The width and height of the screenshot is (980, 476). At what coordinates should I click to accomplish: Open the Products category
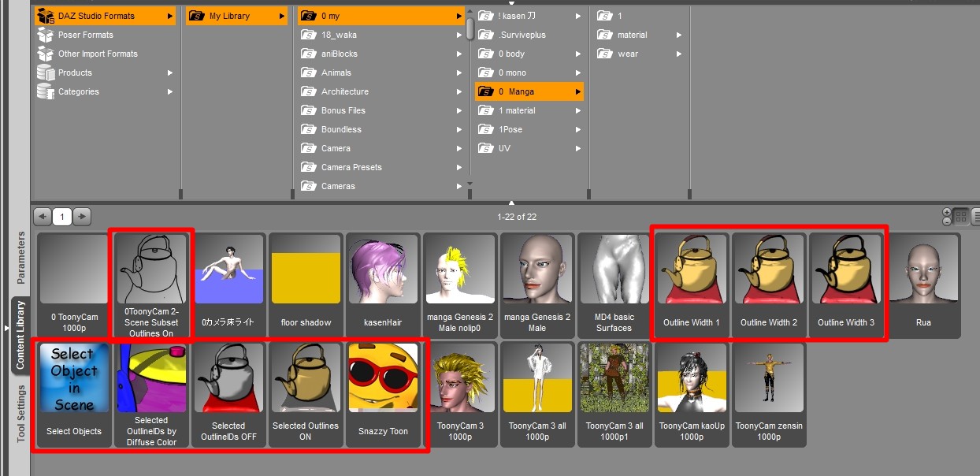coord(105,73)
